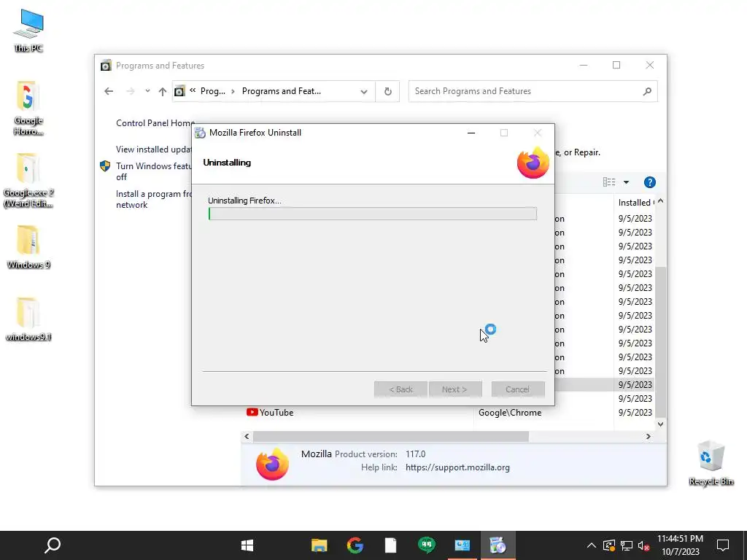
Task: Launch Google app from taskbar
Action: [355, 545]
